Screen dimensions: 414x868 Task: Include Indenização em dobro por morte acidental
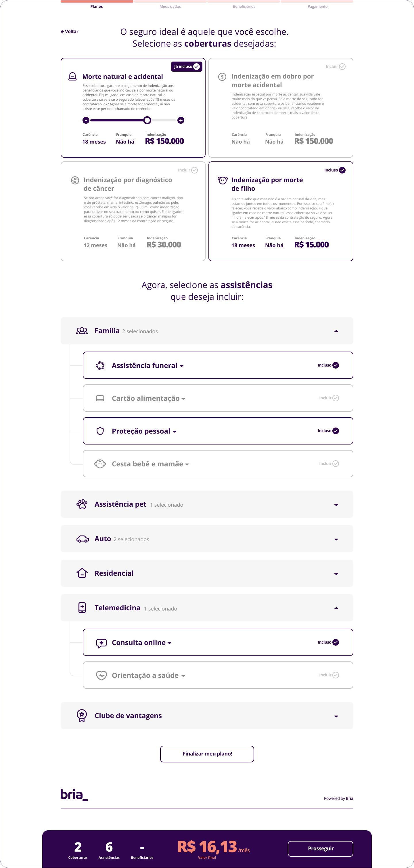pos(336,67)
